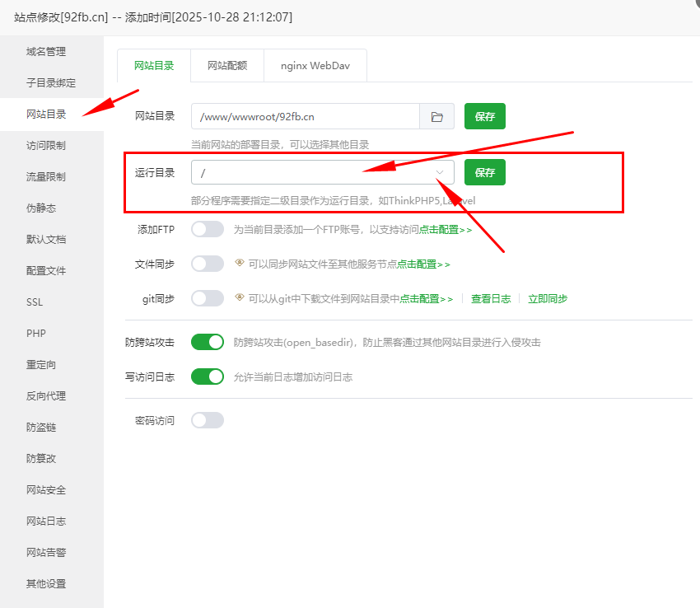Open the nginx WebDav tab
The image size is (700, 608).
[315, 66]
